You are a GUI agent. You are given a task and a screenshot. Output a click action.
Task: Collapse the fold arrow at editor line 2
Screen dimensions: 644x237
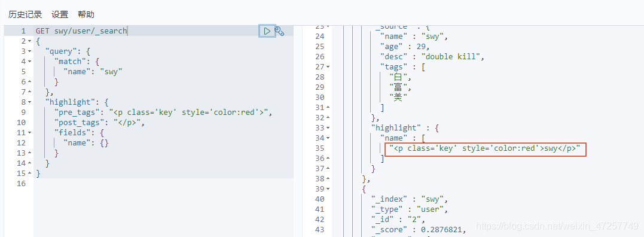pos(29,41)
